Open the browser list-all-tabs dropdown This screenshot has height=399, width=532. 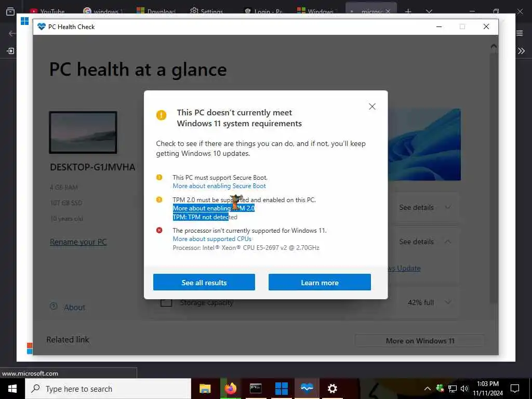click(x=429, y=11)
